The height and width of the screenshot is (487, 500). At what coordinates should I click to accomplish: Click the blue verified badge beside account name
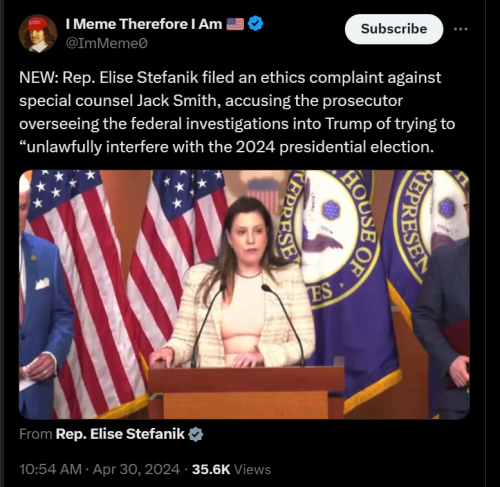[x=256, y=24]
